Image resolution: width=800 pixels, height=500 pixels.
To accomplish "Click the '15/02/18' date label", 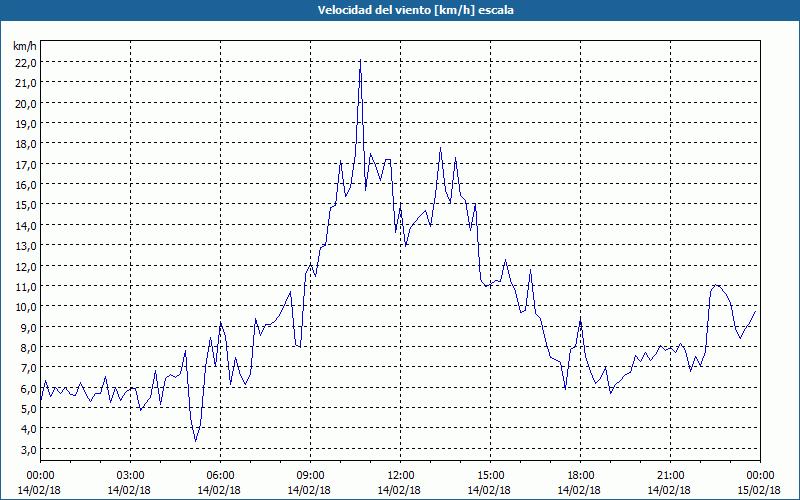I will click(759, 490).
